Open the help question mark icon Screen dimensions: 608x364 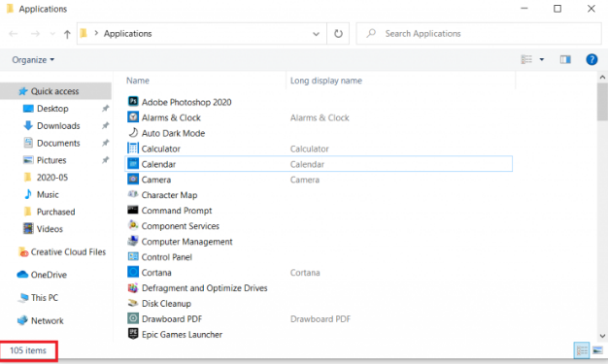coord(591,60)
